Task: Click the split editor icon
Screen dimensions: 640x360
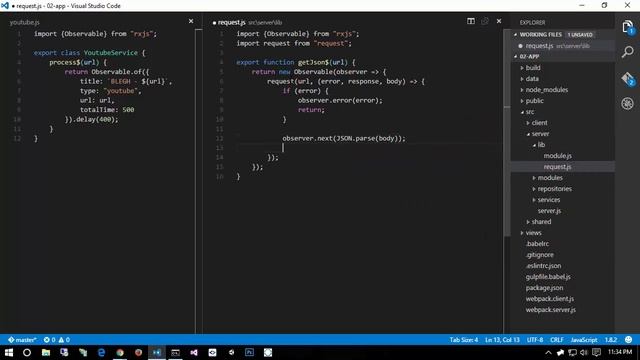Action: pos(471,21)
